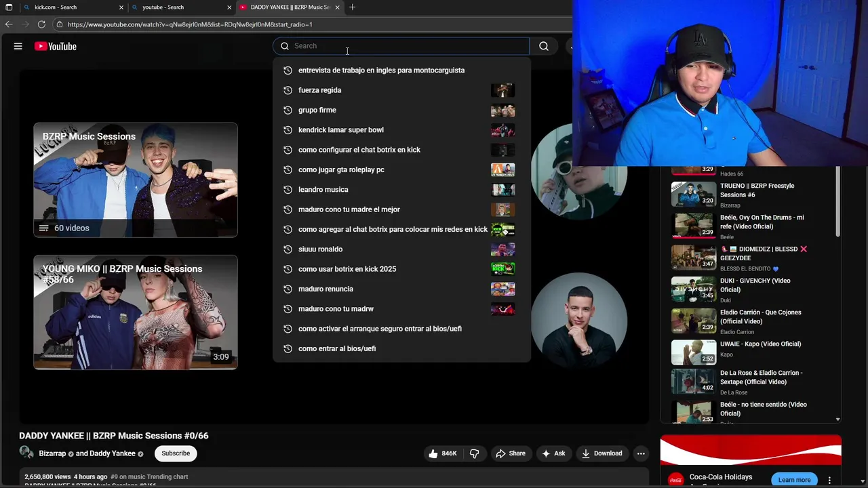
Task: Click Learn more on Coca-Cola ad
Action: tap(794, 480)
